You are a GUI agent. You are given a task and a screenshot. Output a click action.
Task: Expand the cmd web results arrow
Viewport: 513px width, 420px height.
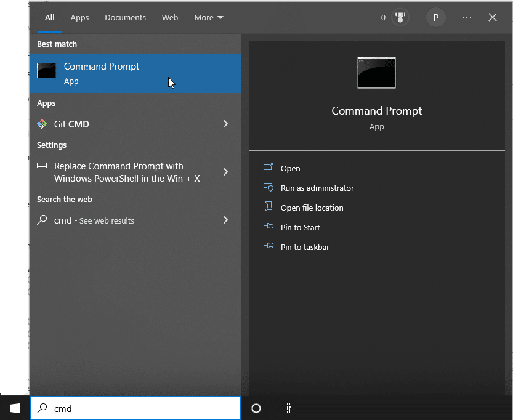[225, 220]
